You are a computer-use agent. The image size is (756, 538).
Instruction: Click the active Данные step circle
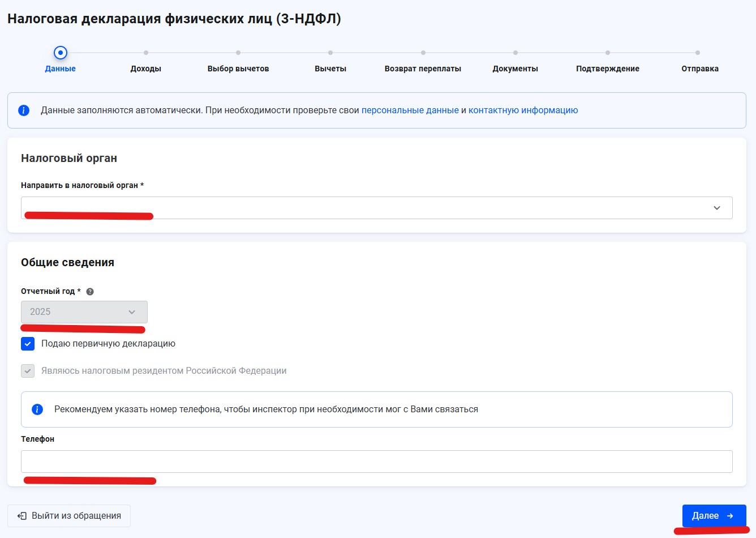(60, 52)
